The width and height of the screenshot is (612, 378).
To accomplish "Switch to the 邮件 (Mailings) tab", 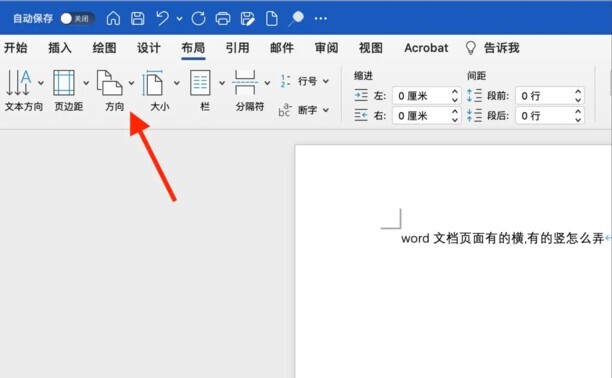I will click(x=282, y=48).
